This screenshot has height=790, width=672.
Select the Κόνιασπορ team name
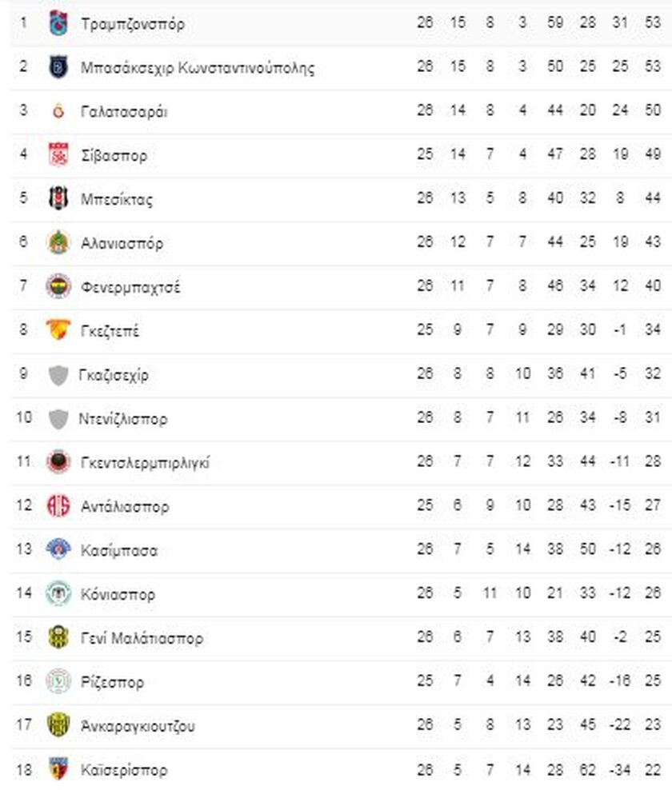coord(118,594)
